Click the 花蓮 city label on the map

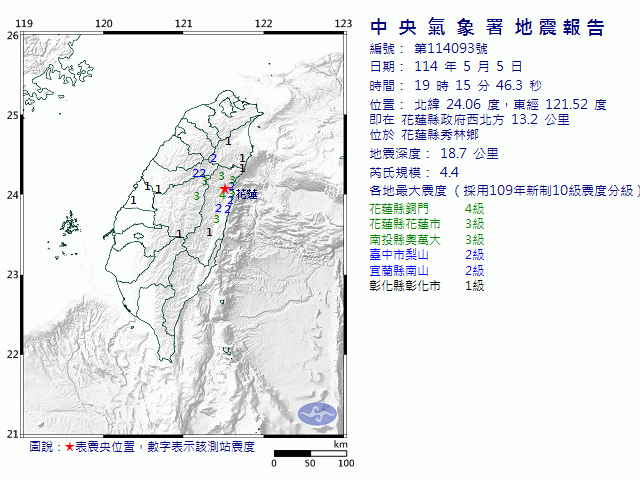[x=247, y=195]
